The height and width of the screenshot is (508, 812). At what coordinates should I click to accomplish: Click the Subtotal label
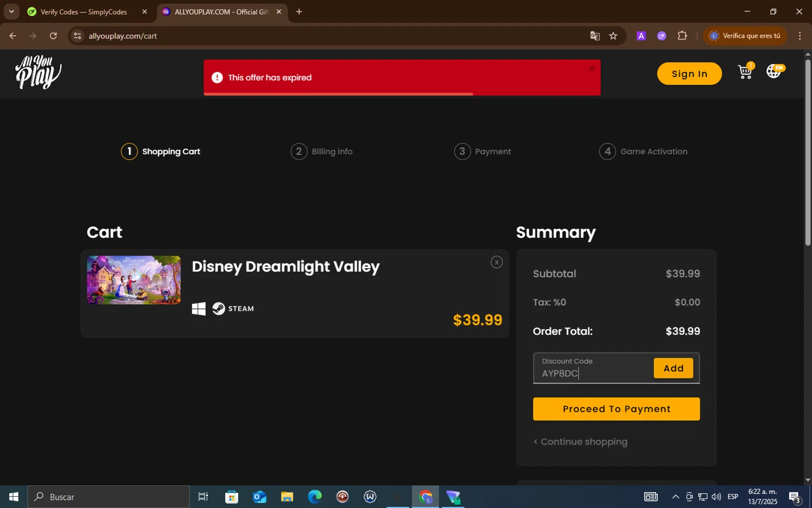pyautogui.click(x=554, y=274)
